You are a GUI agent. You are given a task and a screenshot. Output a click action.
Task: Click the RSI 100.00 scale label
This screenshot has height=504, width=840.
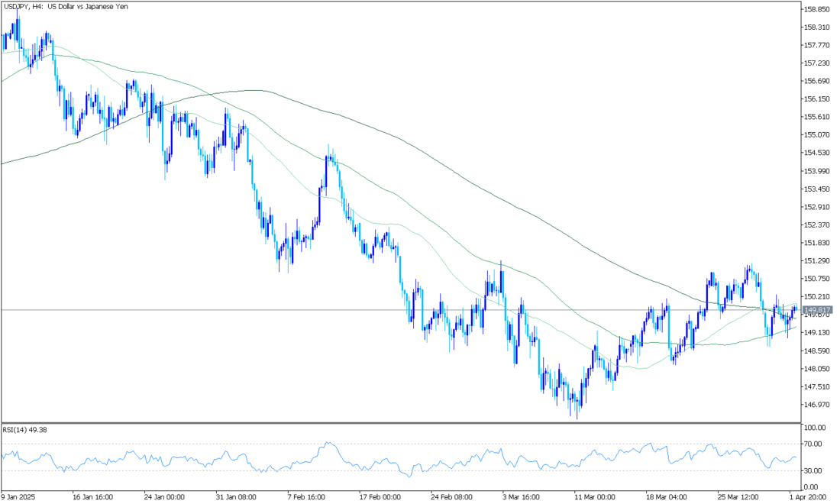[814, 428]
